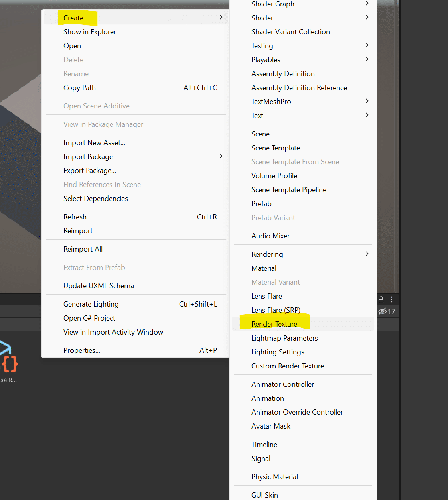The width and height of the screenshot is (448, 500).
Task: Open the Playables submenu entry
Action: (303, 60)
